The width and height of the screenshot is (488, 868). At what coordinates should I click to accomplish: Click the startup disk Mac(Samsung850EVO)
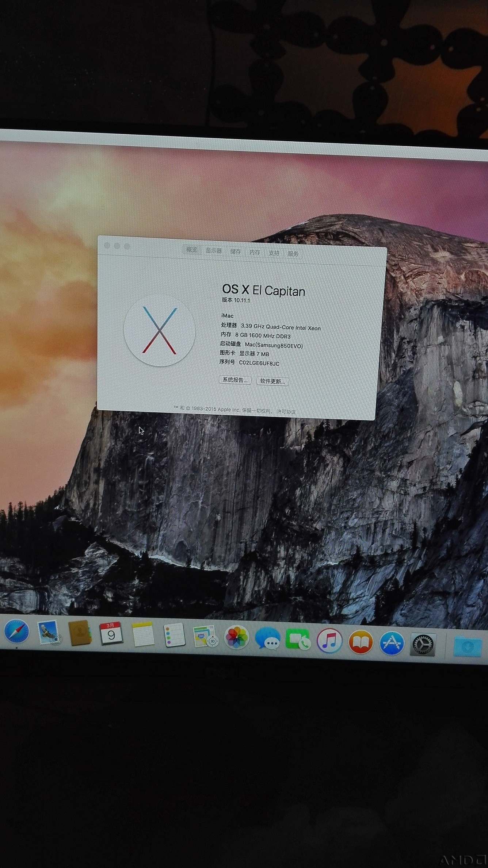(274, 345)
